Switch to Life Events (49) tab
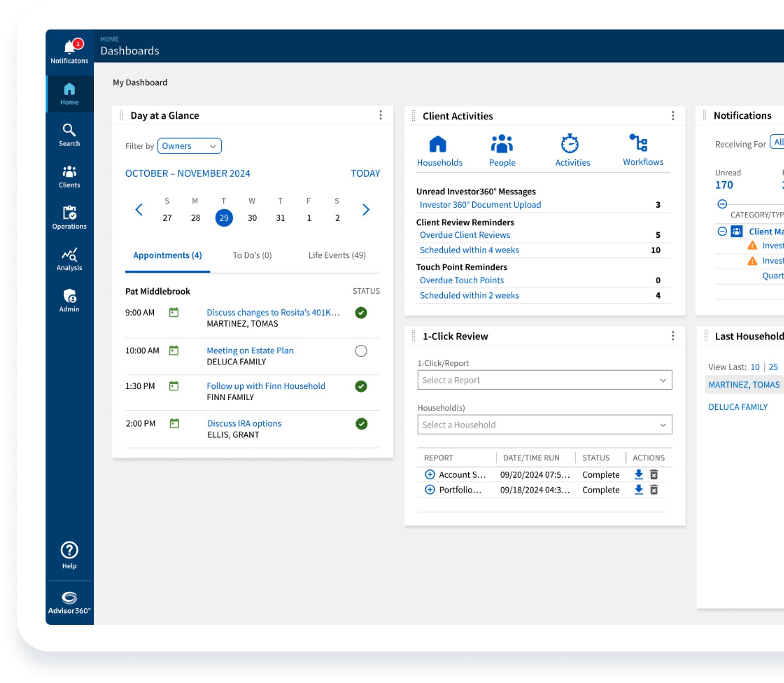The height and width of the screenshot is (683, 784). (337, 255)
